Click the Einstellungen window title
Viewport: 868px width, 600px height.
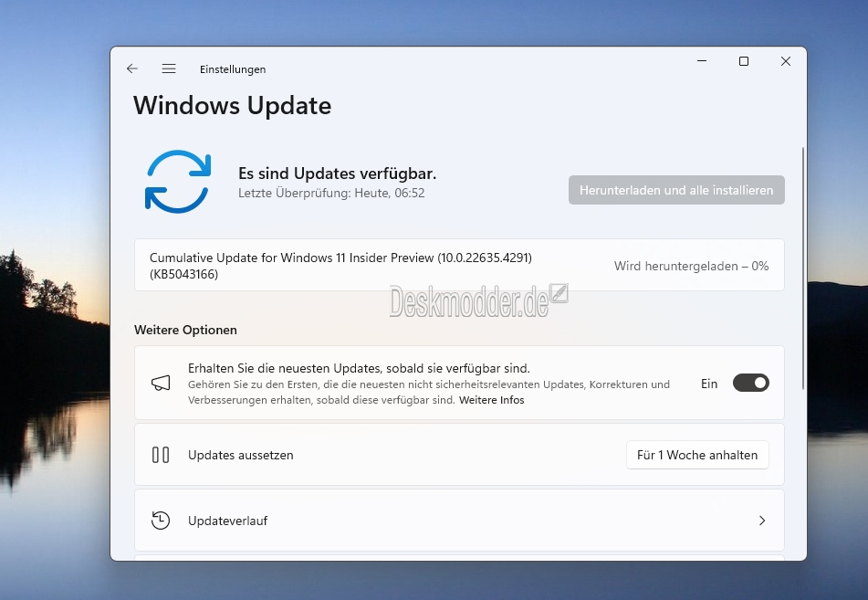(233, 69)
